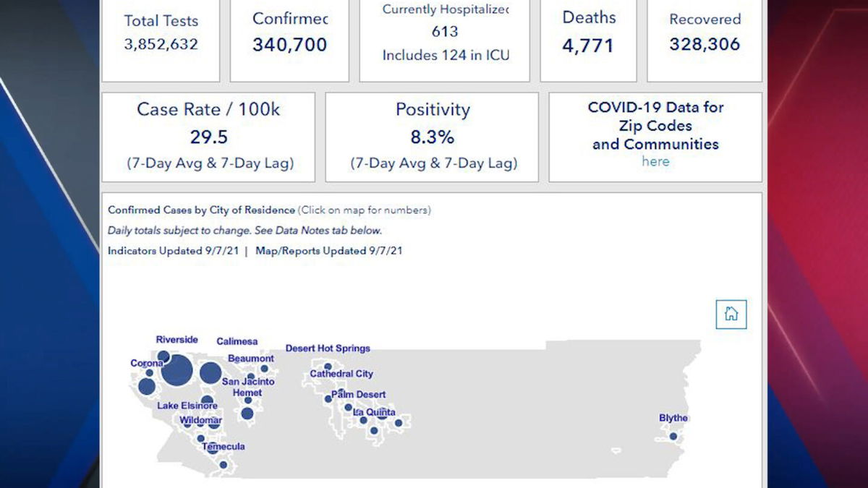Click the Palm Desert map label
This screenshot has height=488, width=868.
point(359,395)
